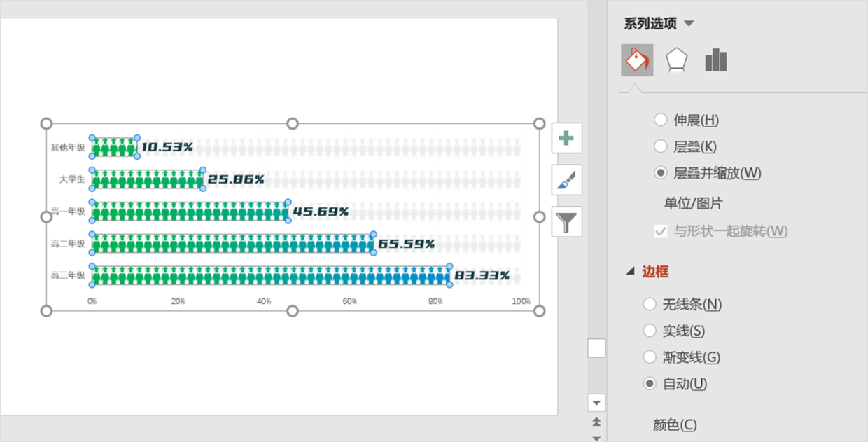Click the 83.33% data label
Viewport: 868px width, 442px height.
click(482, 276)
